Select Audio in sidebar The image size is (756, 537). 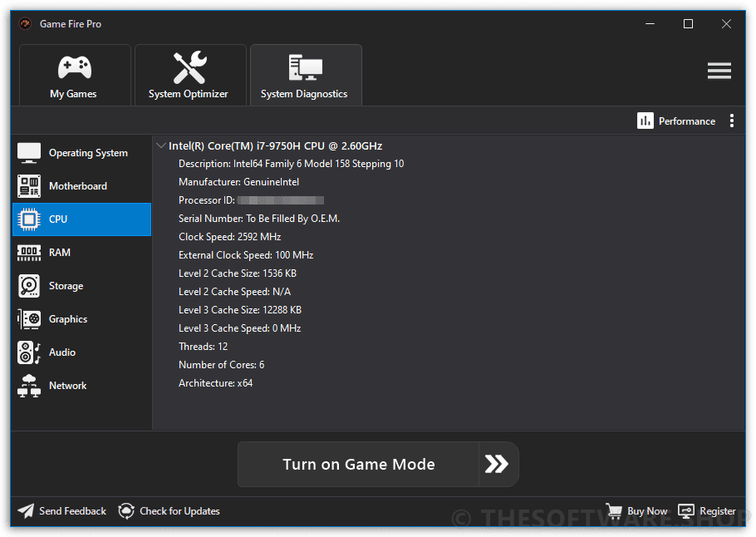tap(81, 352)
